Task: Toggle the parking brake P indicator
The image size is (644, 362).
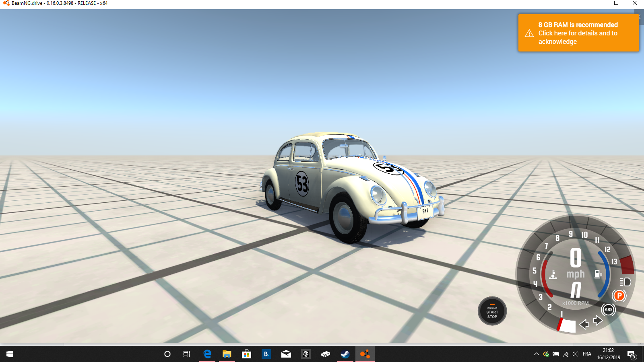Action: click(x=619, y=296)
